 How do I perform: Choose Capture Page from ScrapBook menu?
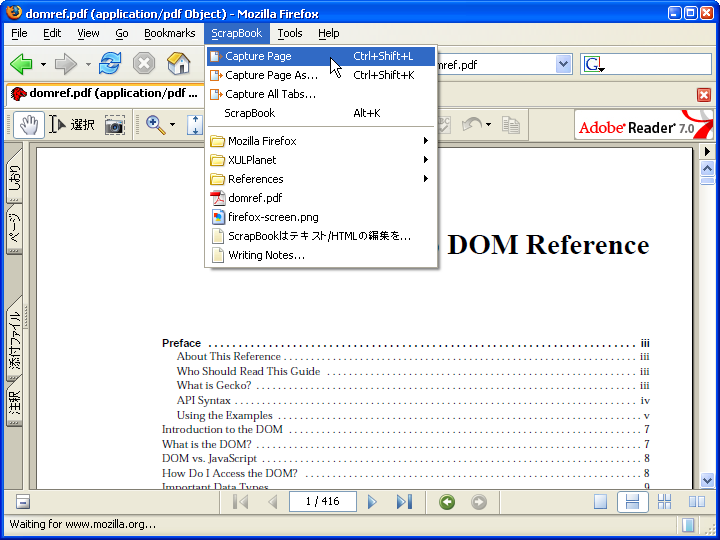point(321,56)
